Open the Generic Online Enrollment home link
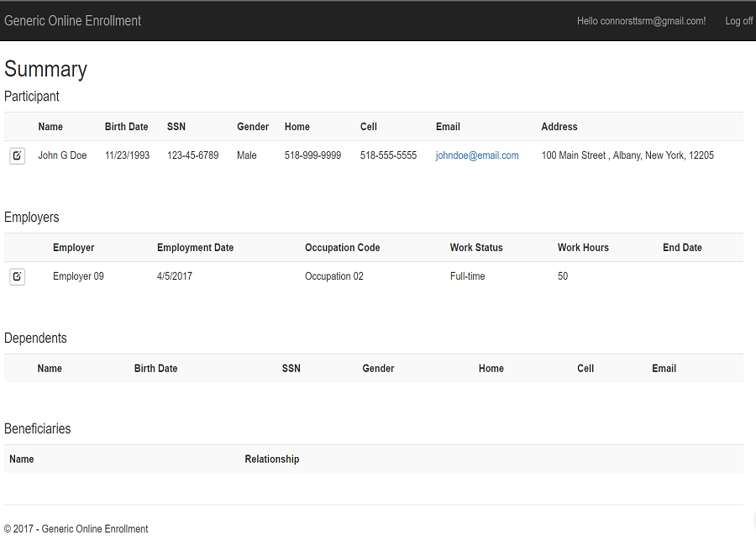756x546 pixels. click(73, 21)
